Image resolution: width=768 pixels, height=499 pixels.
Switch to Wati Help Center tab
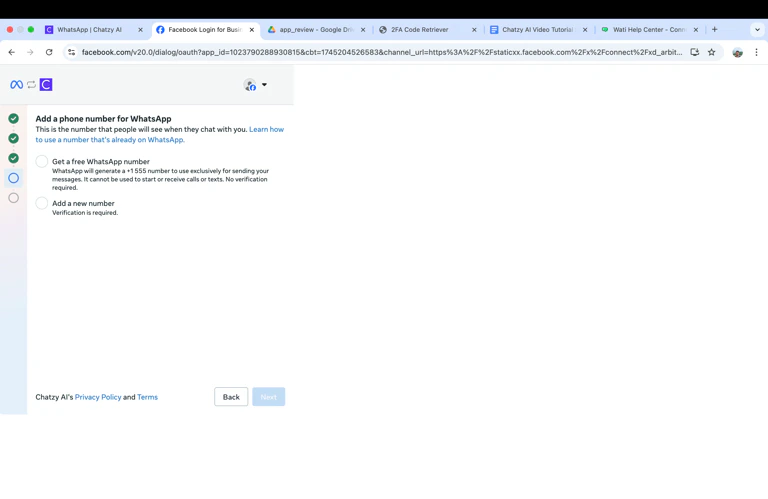click(650, 29)
